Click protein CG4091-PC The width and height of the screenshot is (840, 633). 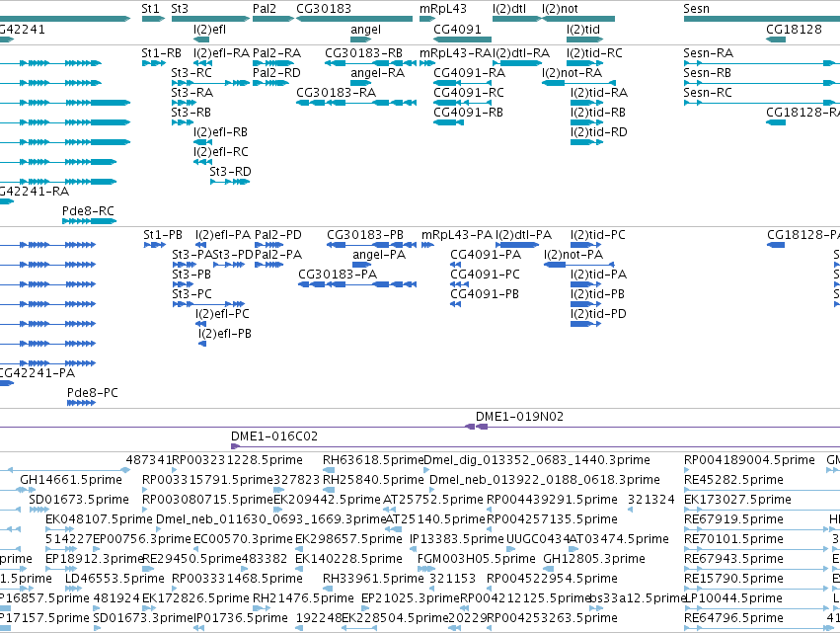click(460, 284)
